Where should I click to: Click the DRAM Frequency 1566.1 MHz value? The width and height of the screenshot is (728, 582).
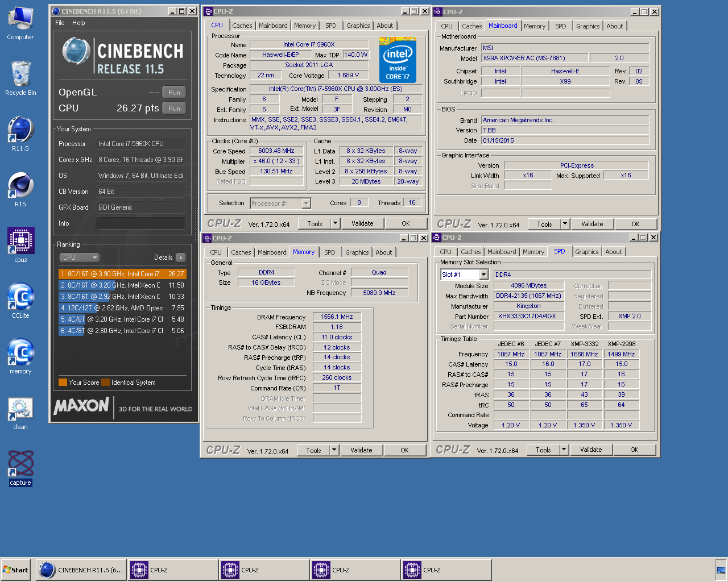[337, 317]
